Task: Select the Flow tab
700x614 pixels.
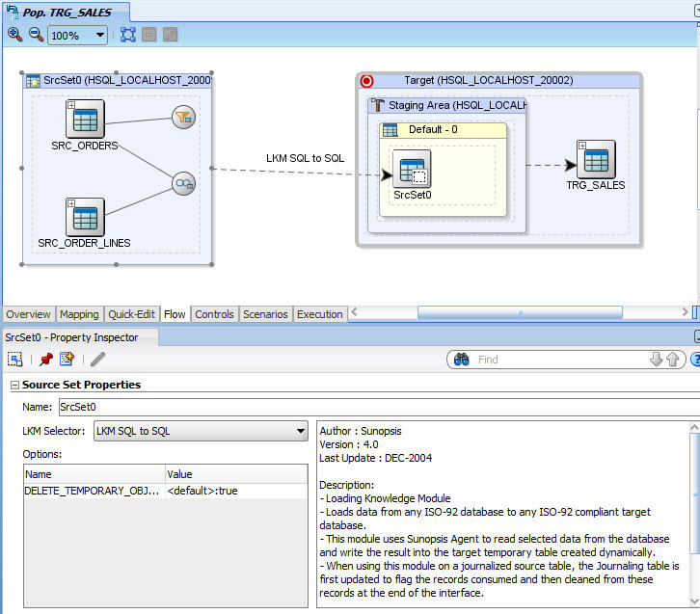Action: (175, 314)
